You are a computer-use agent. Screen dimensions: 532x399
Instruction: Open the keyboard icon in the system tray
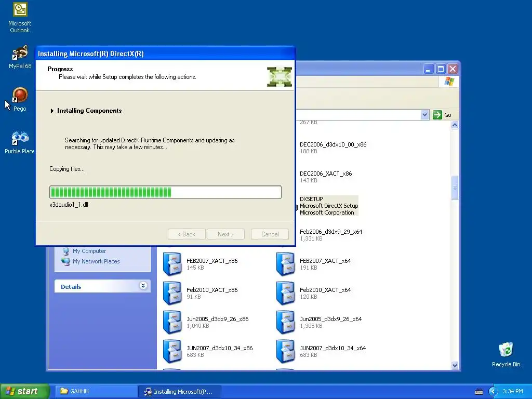click(478, 392)
